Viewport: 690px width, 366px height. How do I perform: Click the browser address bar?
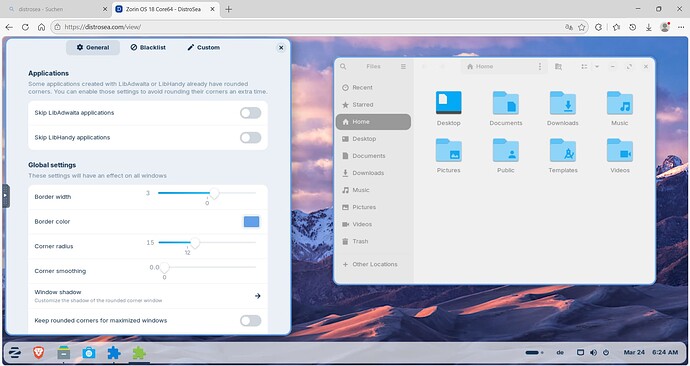[x=319, y=27]
